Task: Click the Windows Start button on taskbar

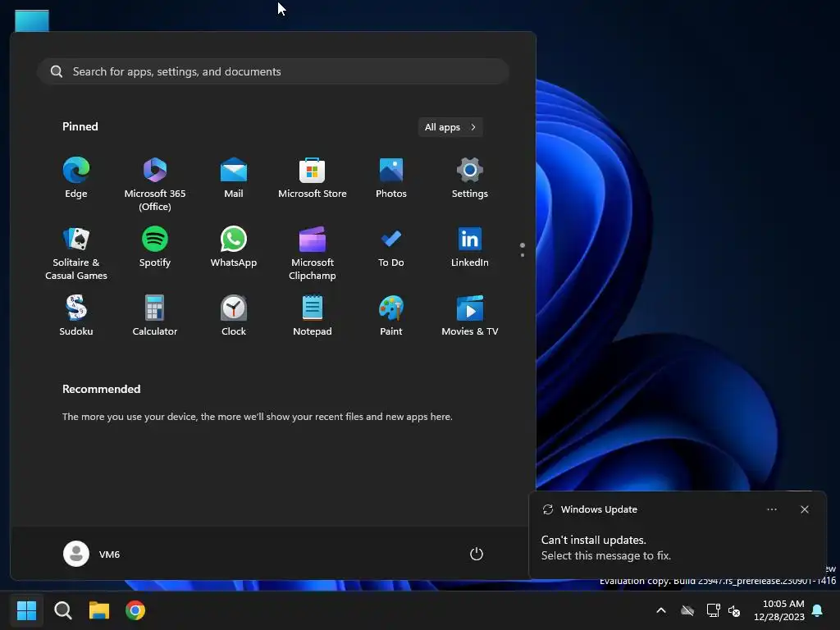Action: pos(27,610)
